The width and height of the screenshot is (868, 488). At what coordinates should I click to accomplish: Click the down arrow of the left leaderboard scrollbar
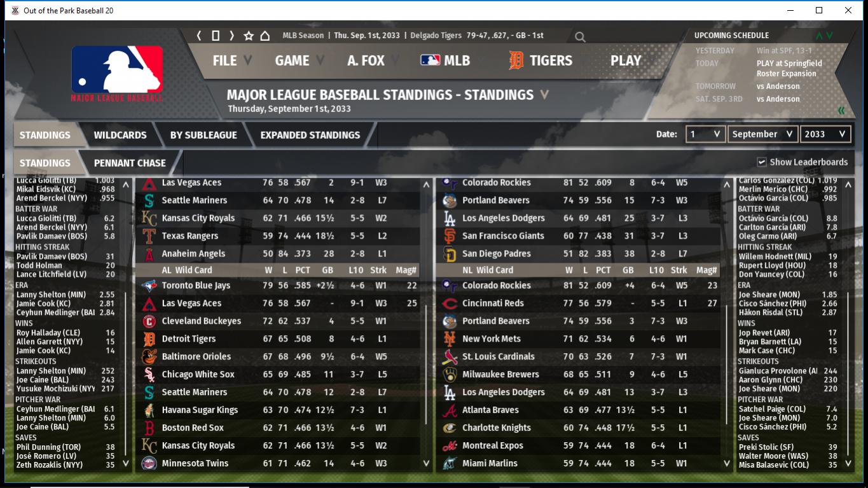125,464
